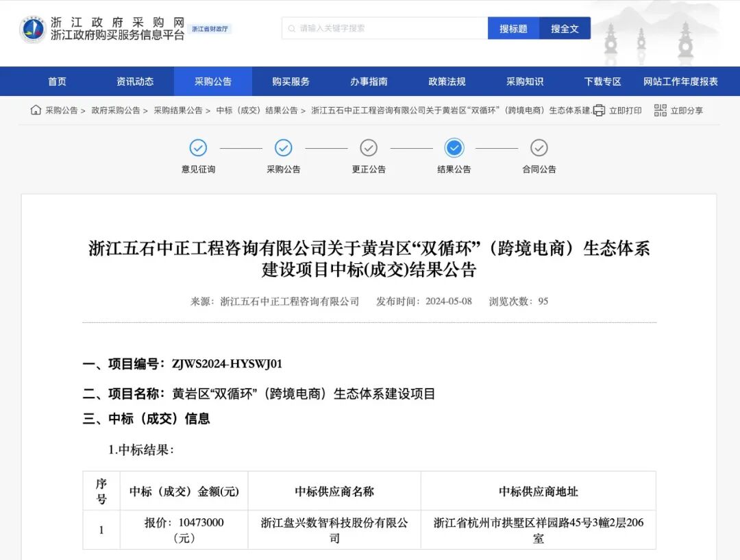
Task: Click the bid amount cell 10473000
Action: coord(184,530)
